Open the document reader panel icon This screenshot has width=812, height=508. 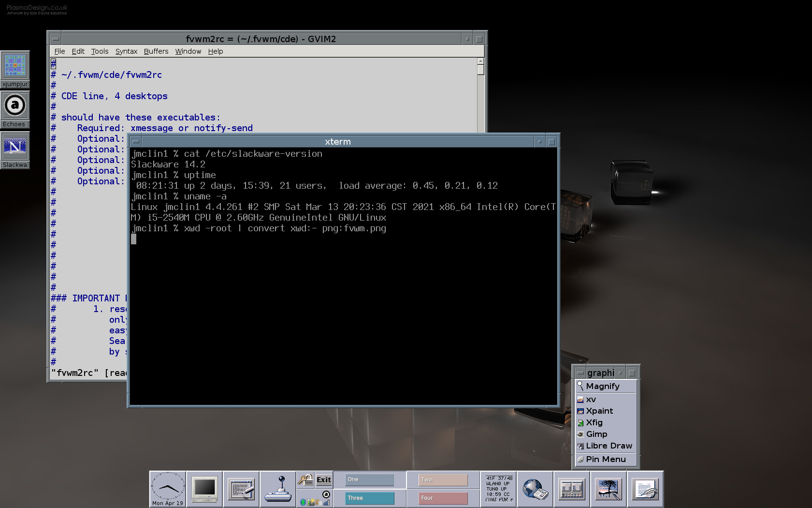[x=572, y=489]
